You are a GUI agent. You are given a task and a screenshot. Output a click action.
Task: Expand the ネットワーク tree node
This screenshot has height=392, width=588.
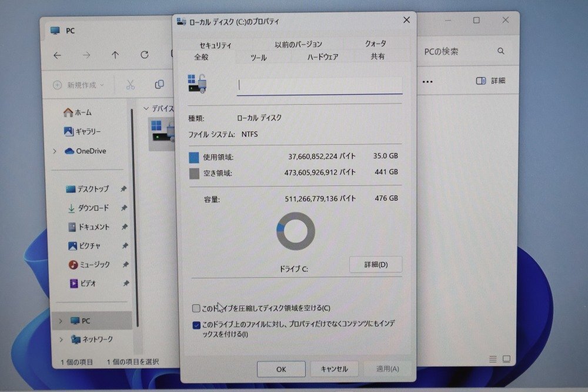[x=62, y=340]
